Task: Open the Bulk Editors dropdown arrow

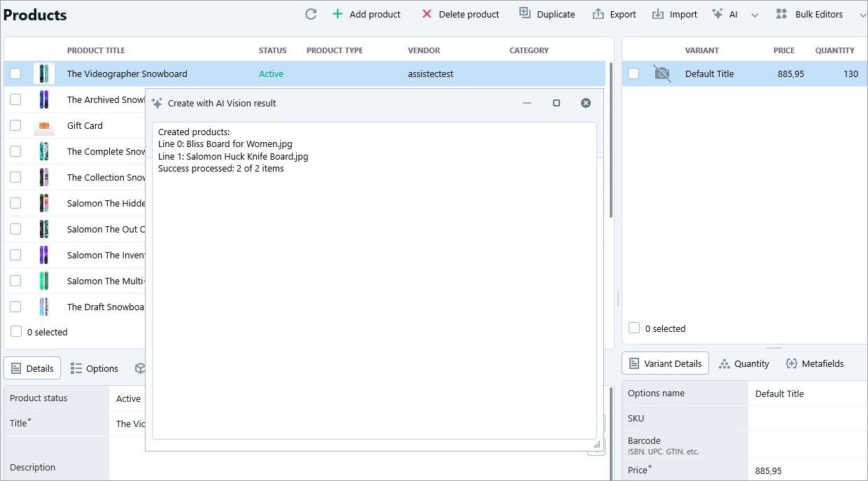Action: 863,14
